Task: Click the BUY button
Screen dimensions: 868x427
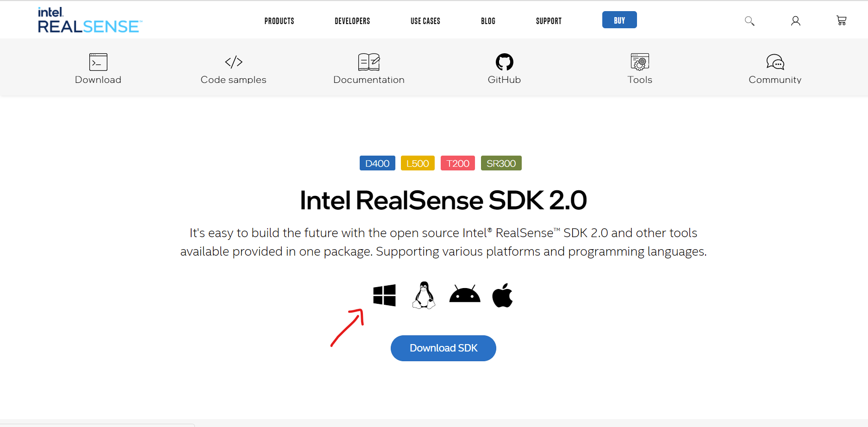Action: (x=619, y=19)
